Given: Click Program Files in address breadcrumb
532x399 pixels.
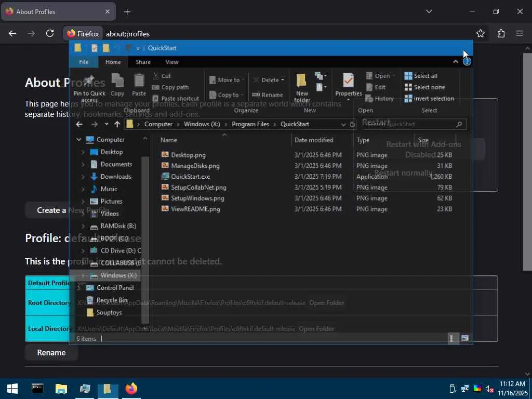Looking at the screenshot, I should tap(250, 124).
